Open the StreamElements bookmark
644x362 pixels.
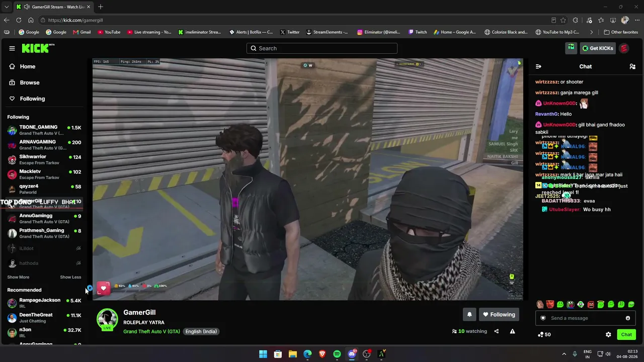(x=327, y=32)
